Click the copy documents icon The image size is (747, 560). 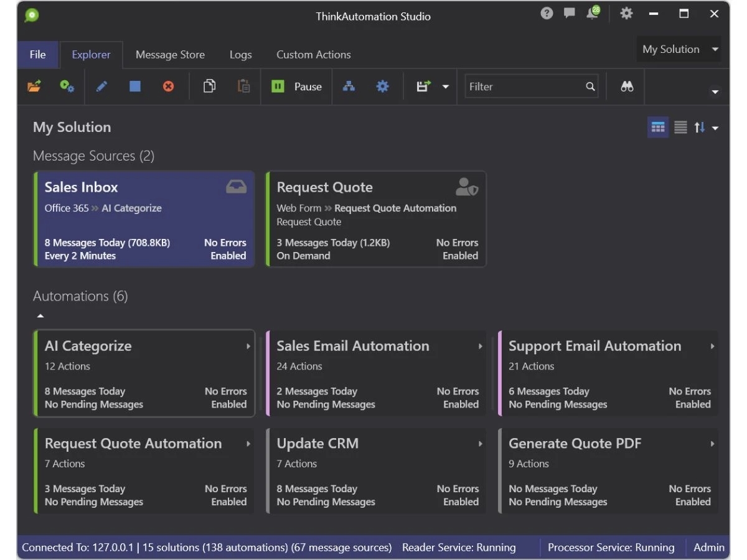(x=210, y=86)
